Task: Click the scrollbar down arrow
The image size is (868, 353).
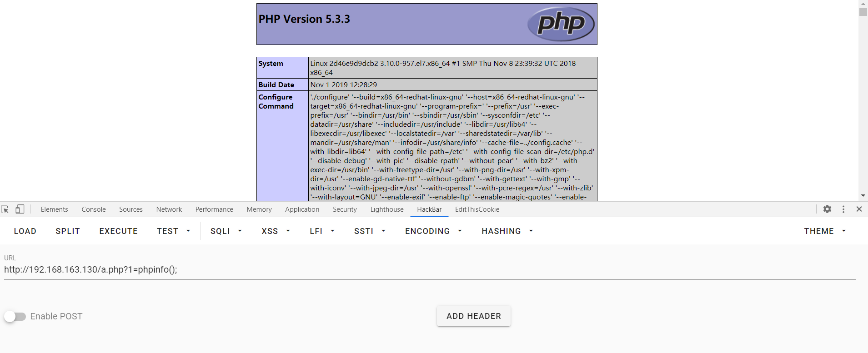Action: 863,196
